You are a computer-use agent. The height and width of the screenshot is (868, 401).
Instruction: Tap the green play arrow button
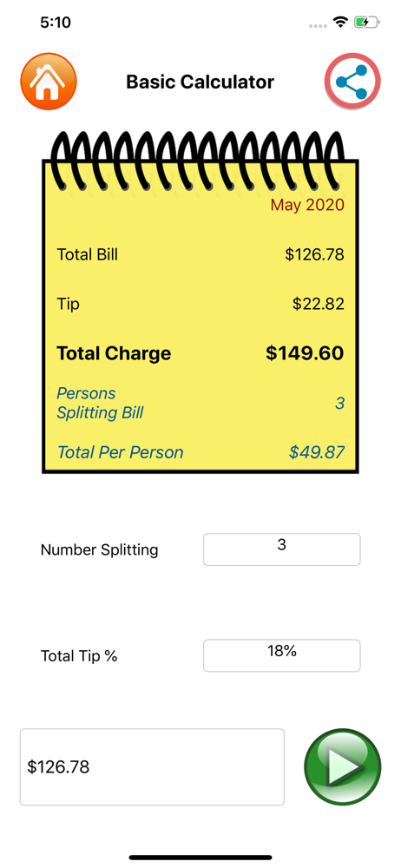coord(343,766)
